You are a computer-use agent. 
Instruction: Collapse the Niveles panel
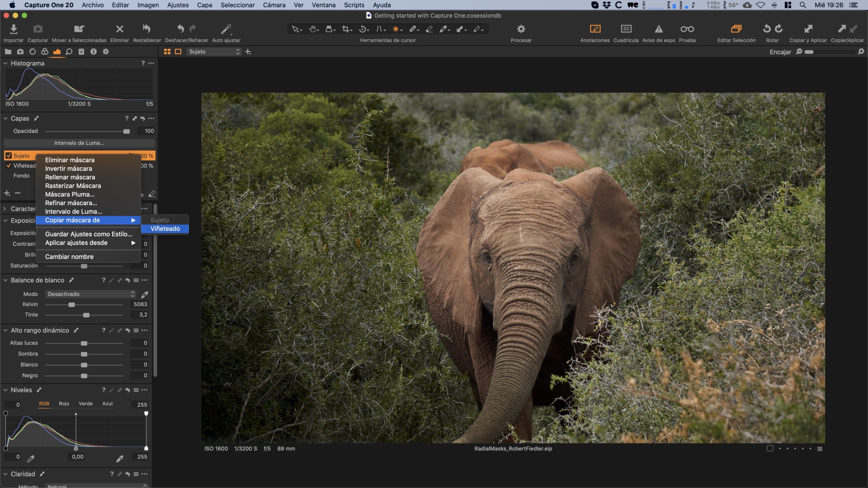(5, 390)
